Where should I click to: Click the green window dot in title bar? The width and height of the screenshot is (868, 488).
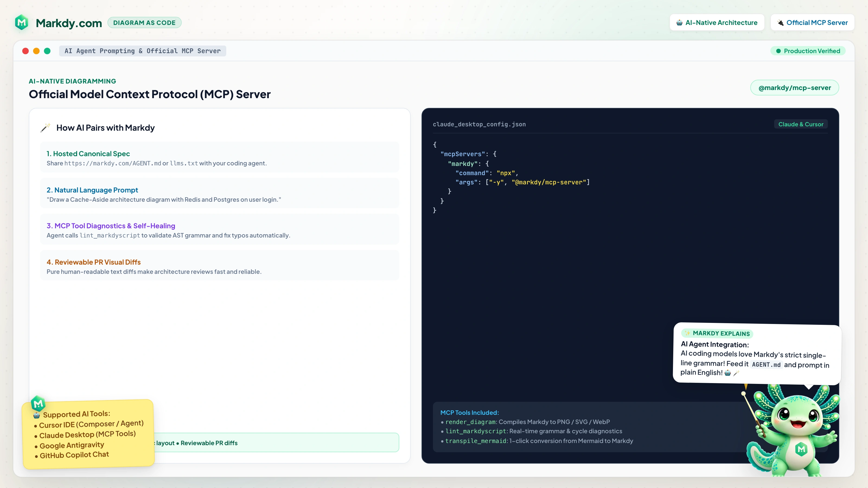click(x=47, y=51)
